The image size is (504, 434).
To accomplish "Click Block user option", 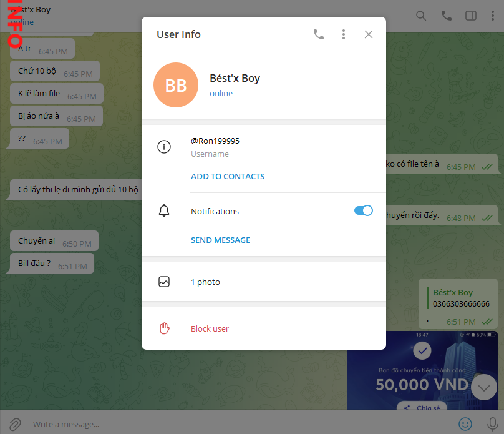I will 210,328.
